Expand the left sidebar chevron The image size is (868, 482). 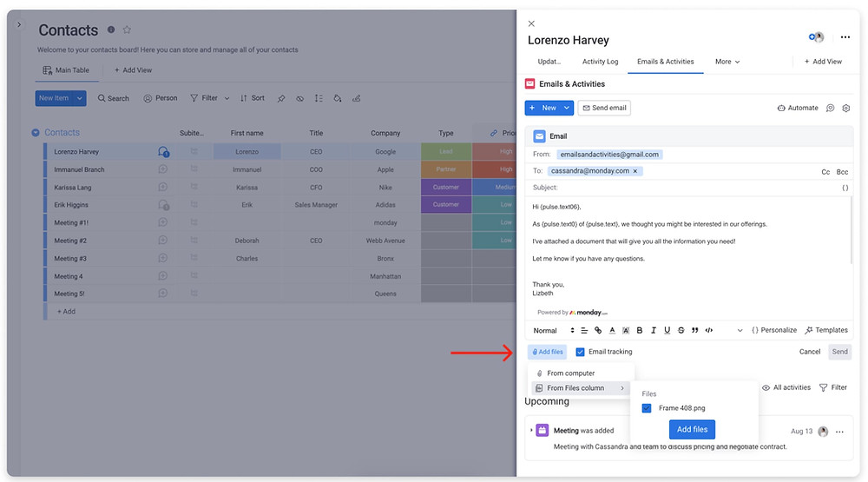pos(19,25)
